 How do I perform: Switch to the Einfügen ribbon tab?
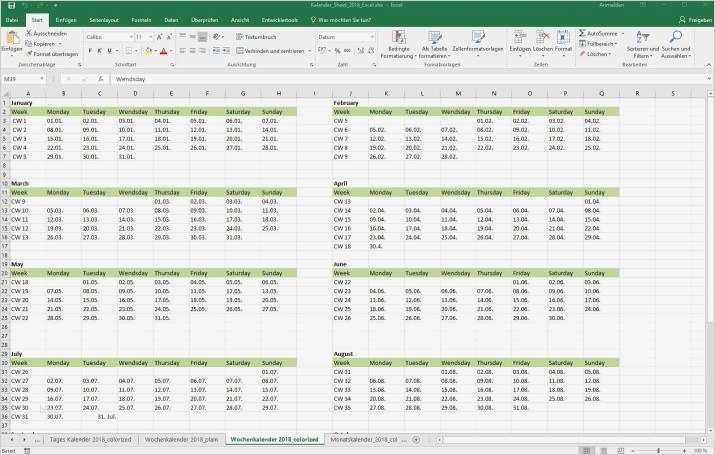tap(66, 20)
